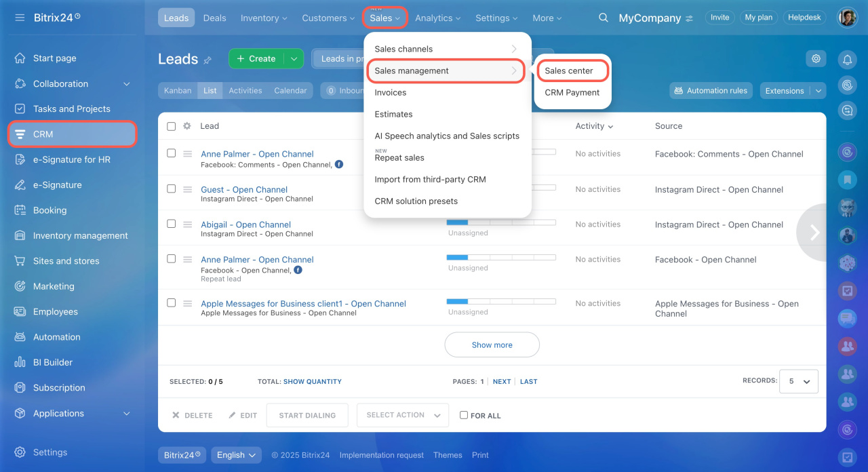Open the bookmark icon in right panel
The image size is (868, 472).
point(847,180)
